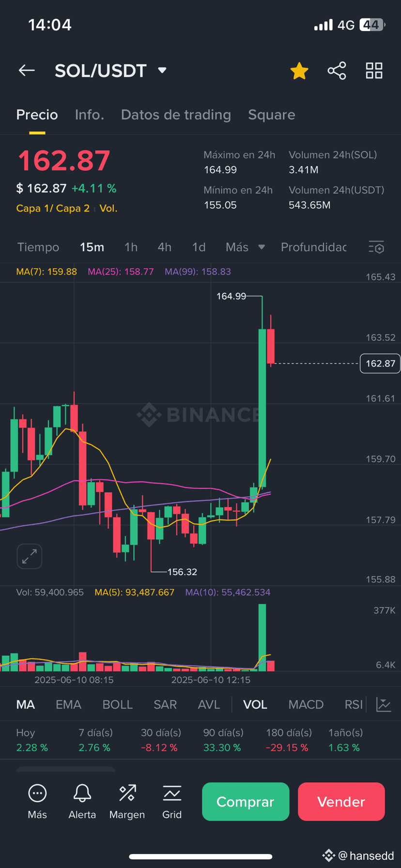Tap the 162.87 current price tag
Viewport: 401px width, 868px height.
[x=380, y=364]
